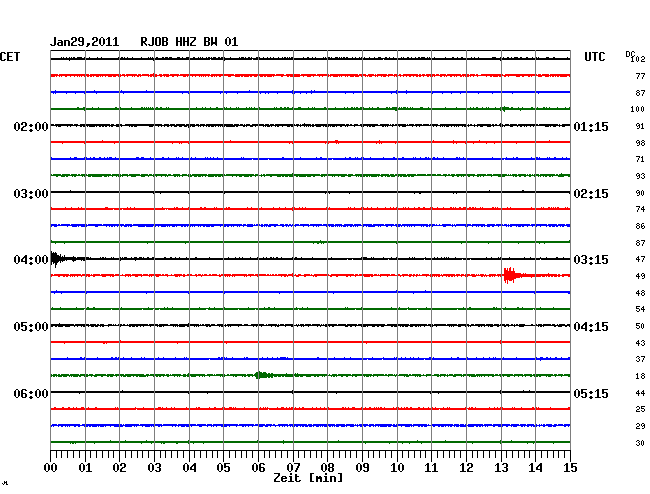This screenshot has width=650, height=494.
Task: Click the DC value 25
Action: pyautogui.click(x=640, y=409)
